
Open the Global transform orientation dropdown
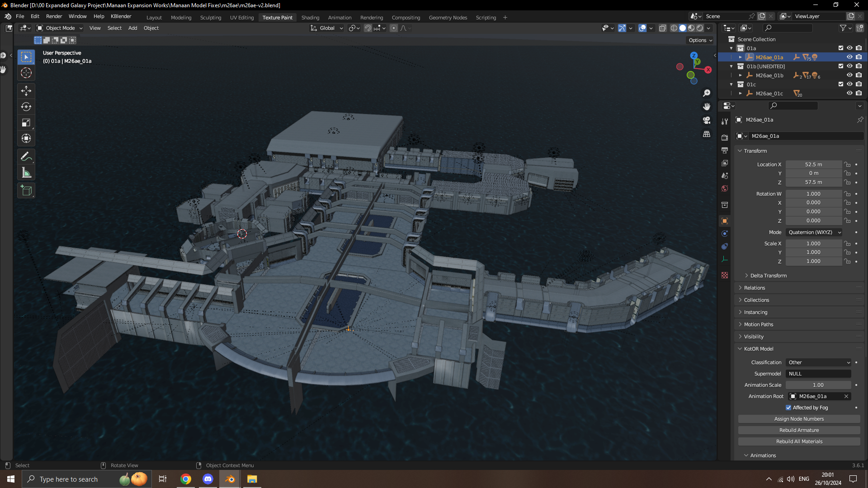click(x=327, y=28)
